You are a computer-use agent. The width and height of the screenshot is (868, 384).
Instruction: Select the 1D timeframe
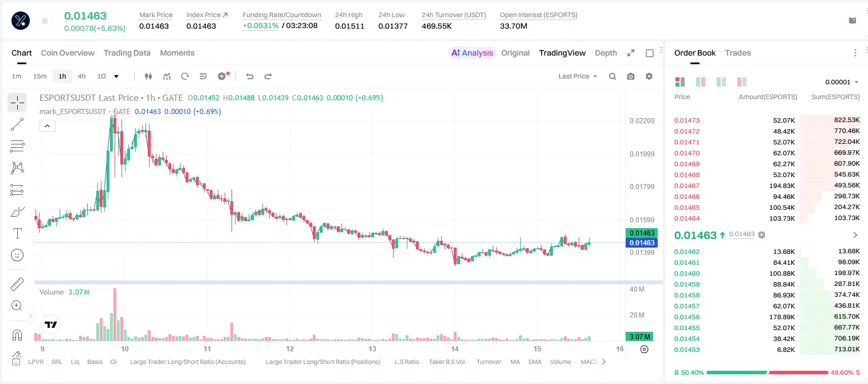(101, 76)
